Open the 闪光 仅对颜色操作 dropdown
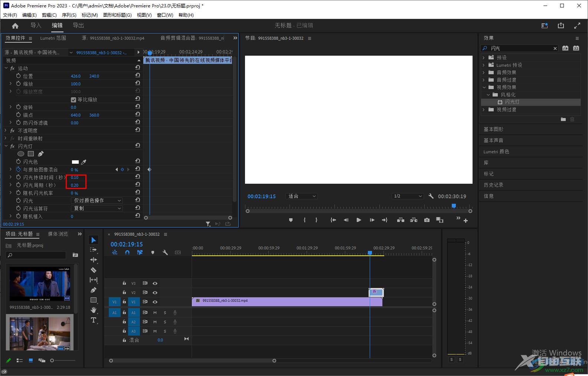 coord(97,200)
